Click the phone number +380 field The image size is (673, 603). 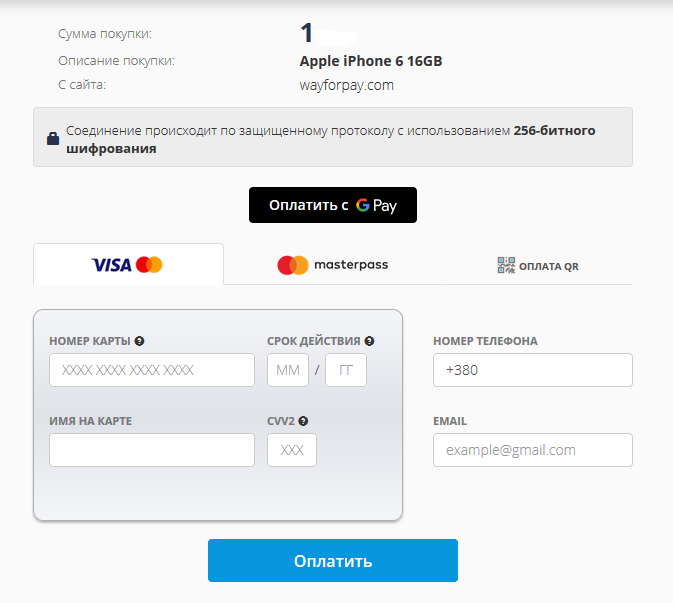pyautogui.click(x=533, y=370)
